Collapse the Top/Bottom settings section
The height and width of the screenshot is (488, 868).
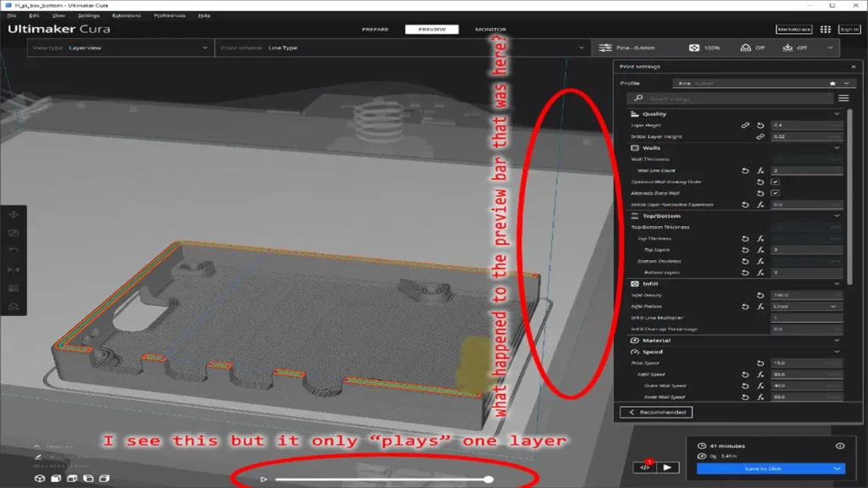(x=837, y=216)
